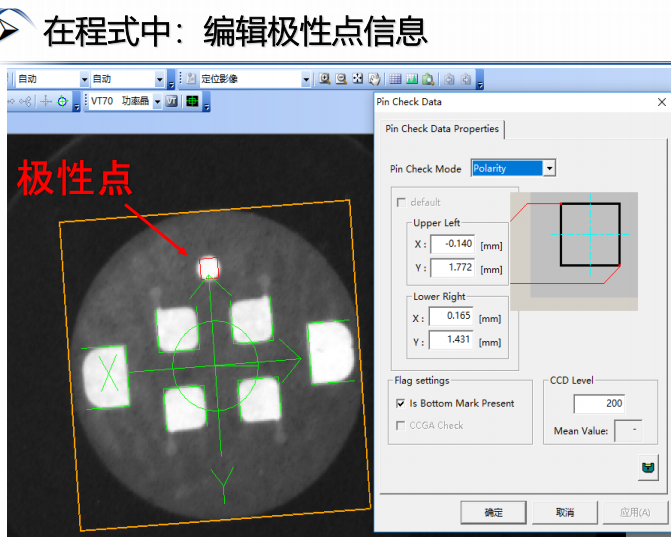Expand overflow arrow next to 自动 dropdowns
The image size is (671, 537).
(x=171, y=80)
